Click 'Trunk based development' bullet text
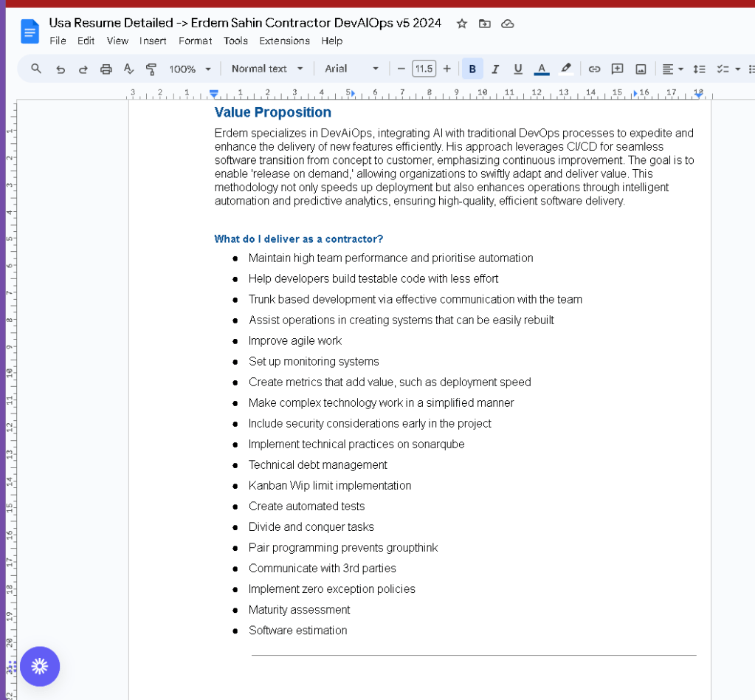 point(415,300)
